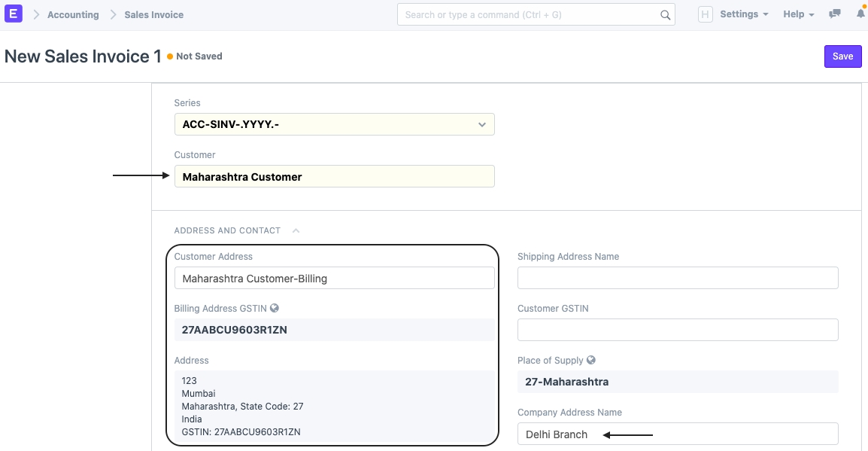Click globe icon next to Billing Address GSTIN
The width and height of the screenshot is (868, 451).
point(275,308)
